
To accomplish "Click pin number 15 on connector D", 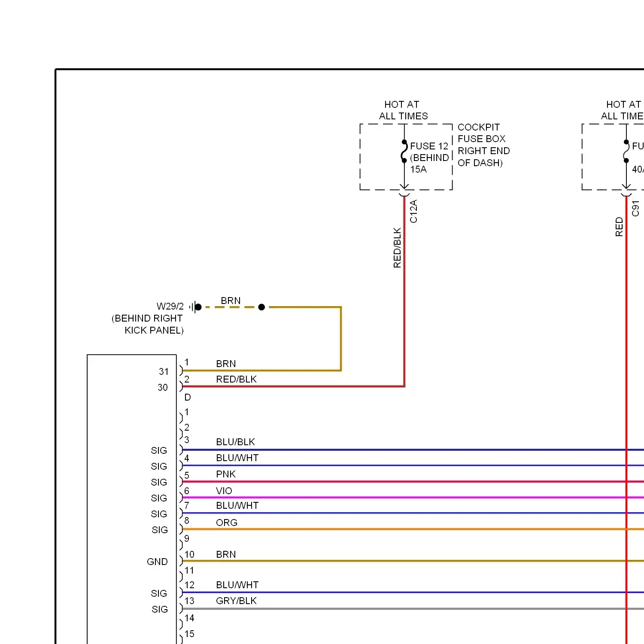I will coord(189,634).
